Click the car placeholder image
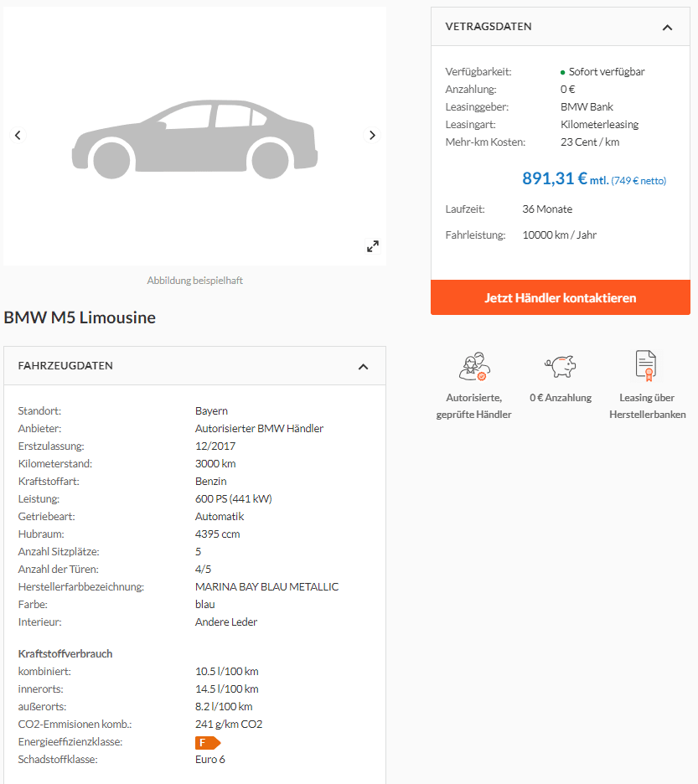Screen dimensions: 698x784 click(x=194, y=139)
